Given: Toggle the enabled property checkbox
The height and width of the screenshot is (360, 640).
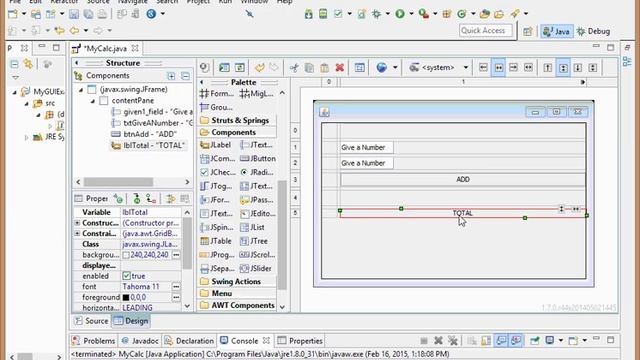Looking at the screenshot, I should tap(127, 276).
